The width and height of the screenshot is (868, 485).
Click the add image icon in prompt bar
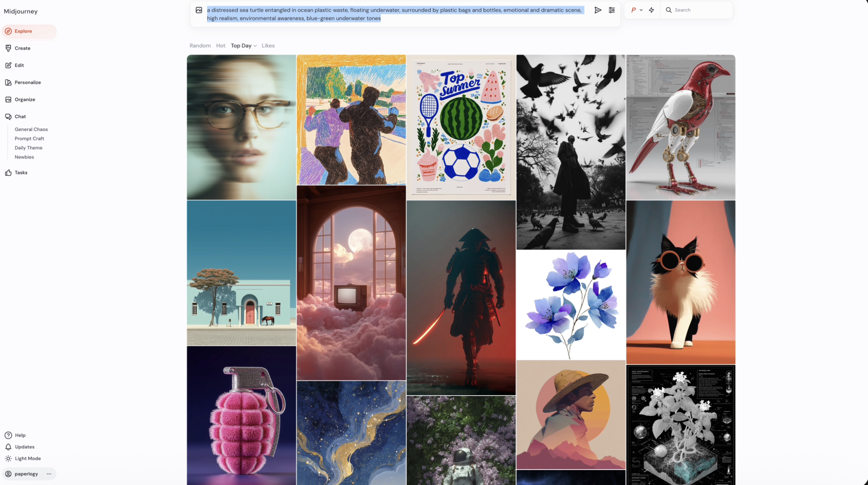pyautogui.click(x=199, y=10)
